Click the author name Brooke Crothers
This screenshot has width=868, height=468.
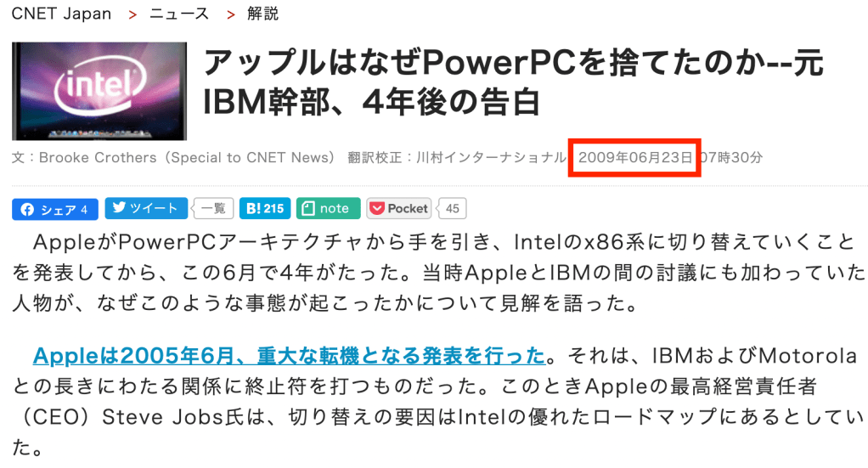click(x=98, y=158)
